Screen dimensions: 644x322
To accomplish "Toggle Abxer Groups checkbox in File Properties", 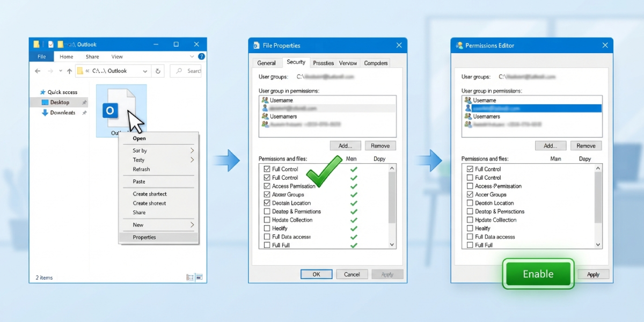I will click(267, 195).
